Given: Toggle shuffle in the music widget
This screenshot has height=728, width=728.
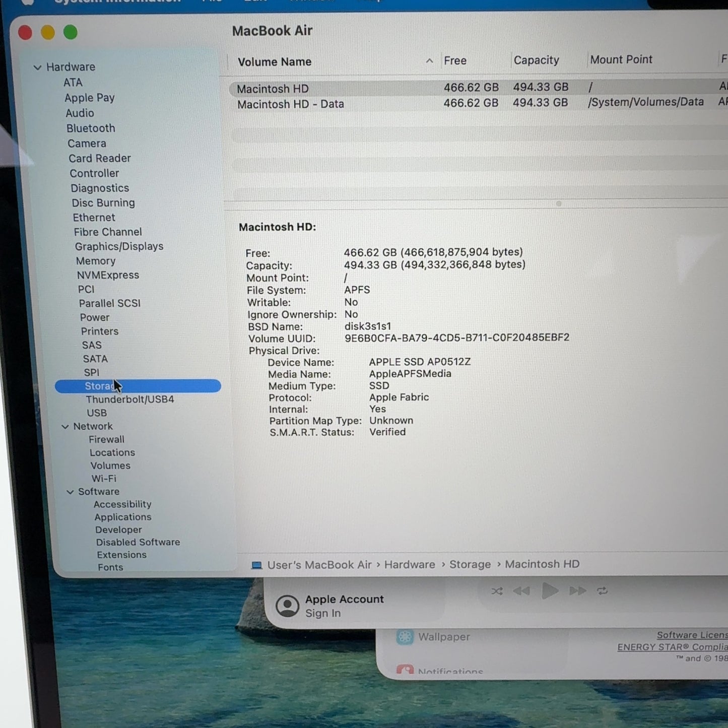Looking at the screenshot, I should pyautogui.click(x=497, y=591).
